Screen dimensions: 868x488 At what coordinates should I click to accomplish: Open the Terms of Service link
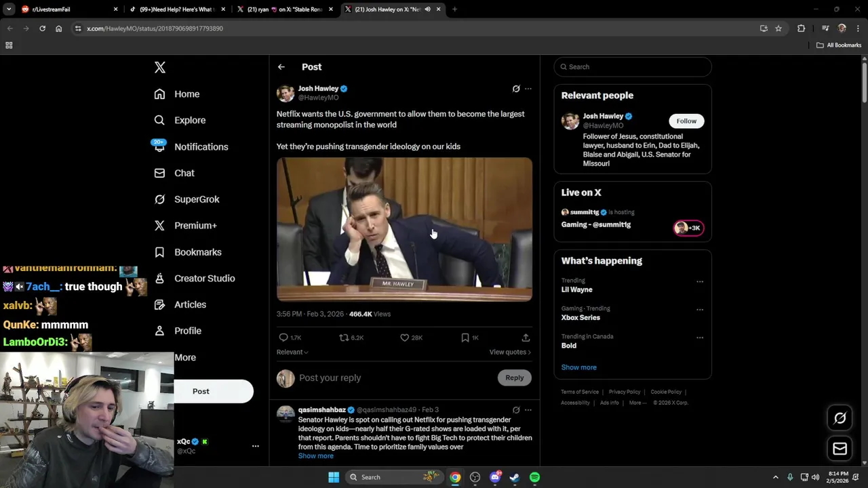[x=580, y=392]
